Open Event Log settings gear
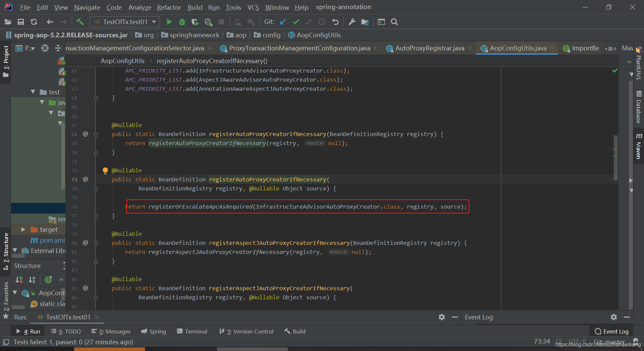This screenshot has width=644, height=351. pyautogui.click(x=614, y=317)
